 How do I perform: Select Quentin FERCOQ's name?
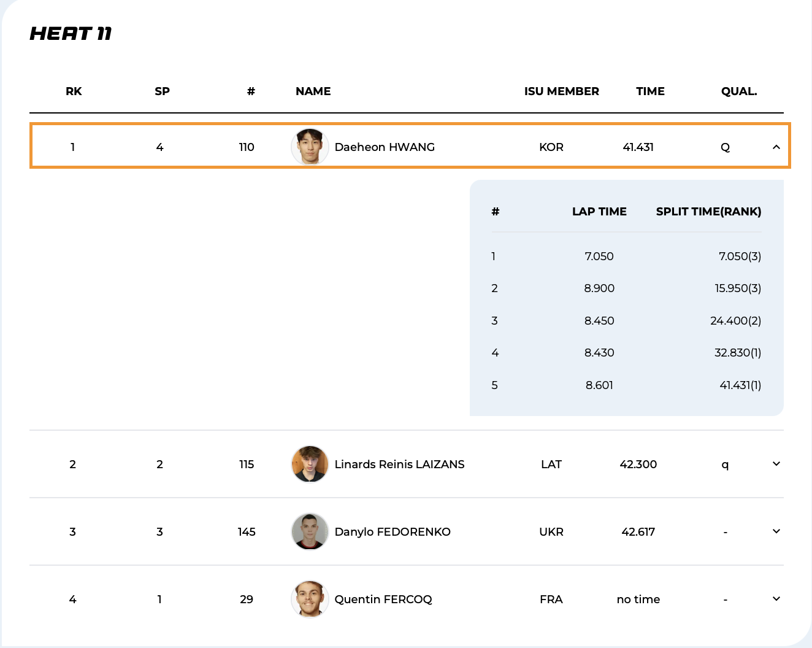pyautogui.click(x=383, y=600)
